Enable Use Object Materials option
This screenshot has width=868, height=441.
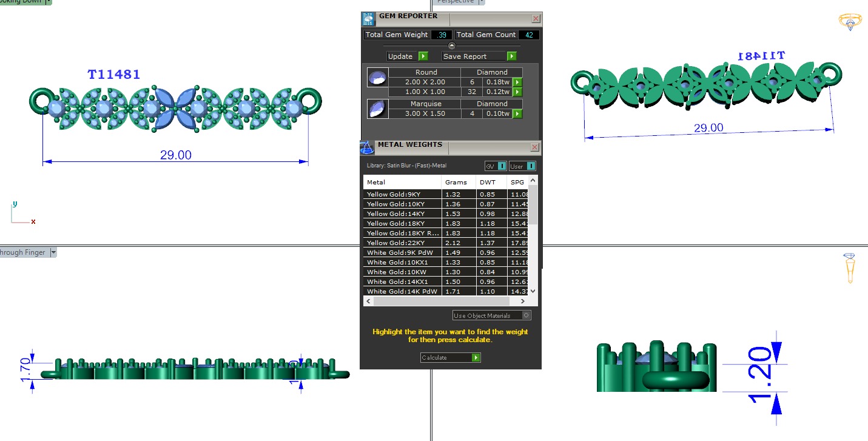point(526,315)
